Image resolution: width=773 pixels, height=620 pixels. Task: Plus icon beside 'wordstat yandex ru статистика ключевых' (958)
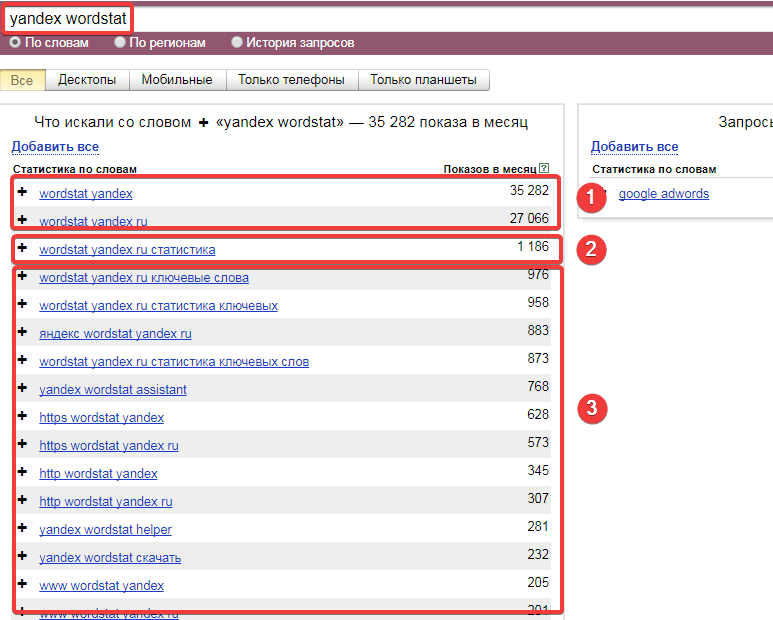click(22, 304)
